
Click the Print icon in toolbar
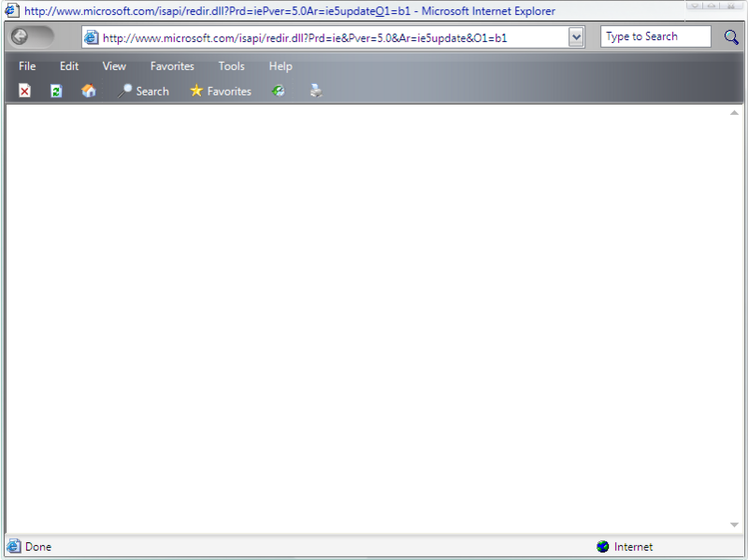coord(316,91)
